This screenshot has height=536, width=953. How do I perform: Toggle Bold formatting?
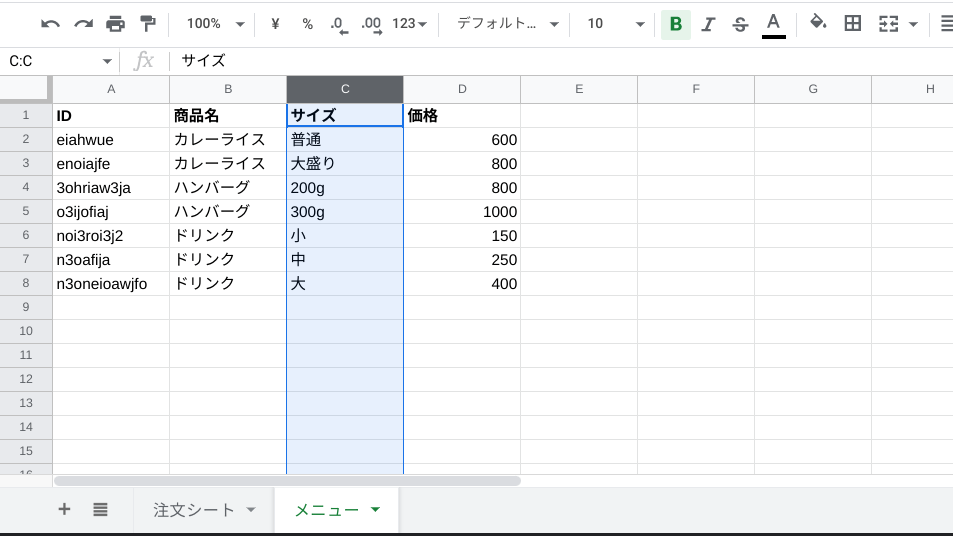pyautogui.click(x=676, y=24)
